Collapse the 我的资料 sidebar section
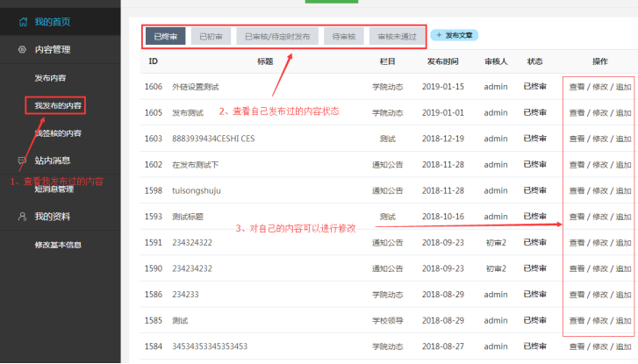 [53, 216]
